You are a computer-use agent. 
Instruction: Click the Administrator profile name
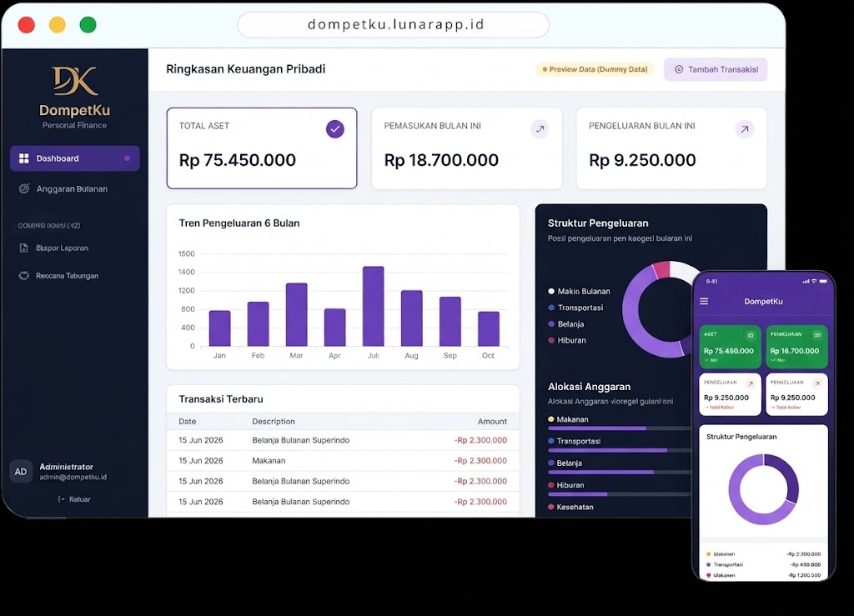pyautogui.click(x=67, y=467)
